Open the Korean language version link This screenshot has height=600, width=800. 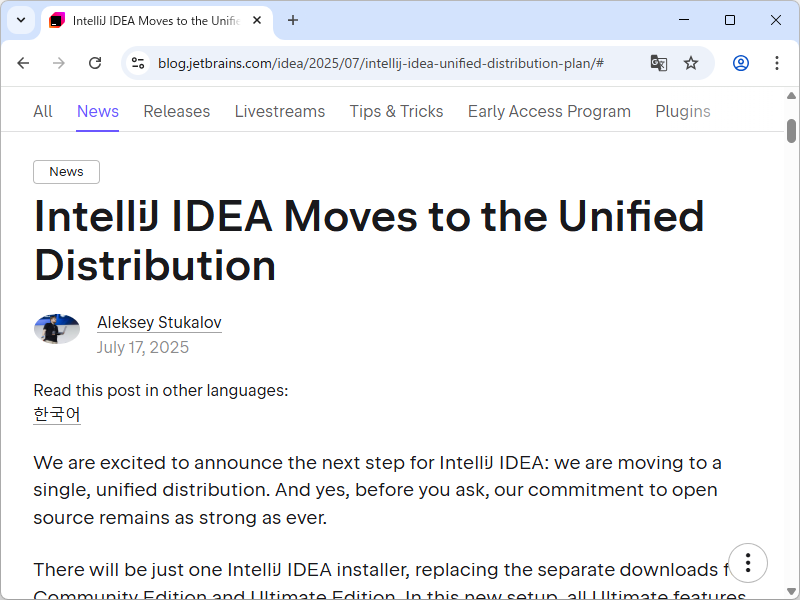pos(57,414)
